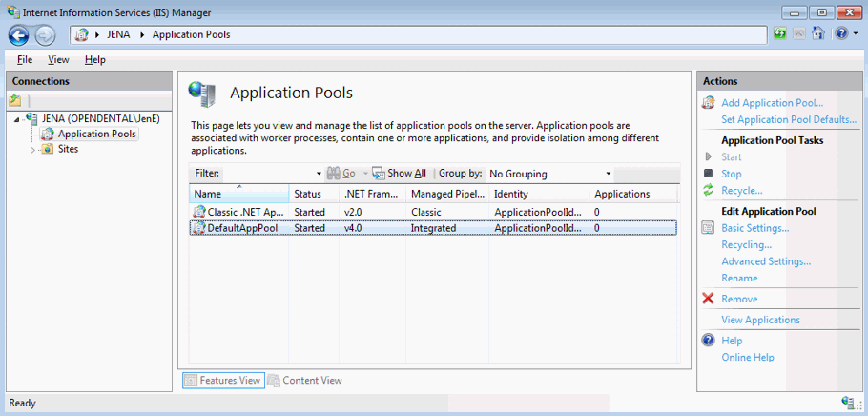Open the Go button dropdown arrow

pos(365,174)
